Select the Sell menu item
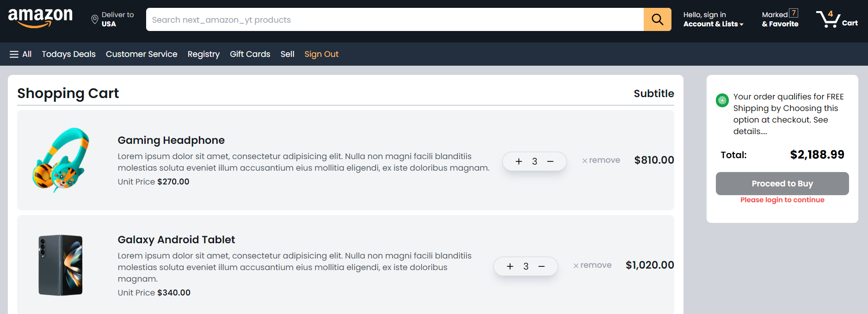 [288, 54]
